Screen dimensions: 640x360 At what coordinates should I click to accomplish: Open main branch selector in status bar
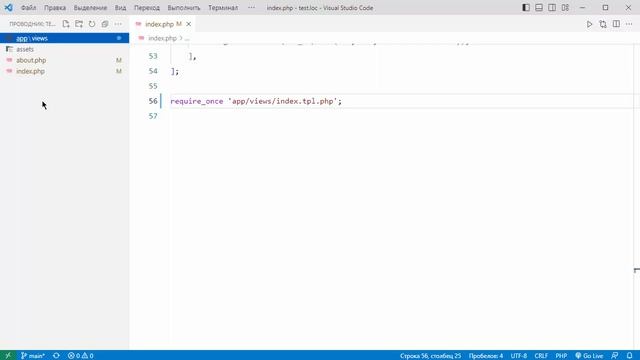[x=33, y=356]
